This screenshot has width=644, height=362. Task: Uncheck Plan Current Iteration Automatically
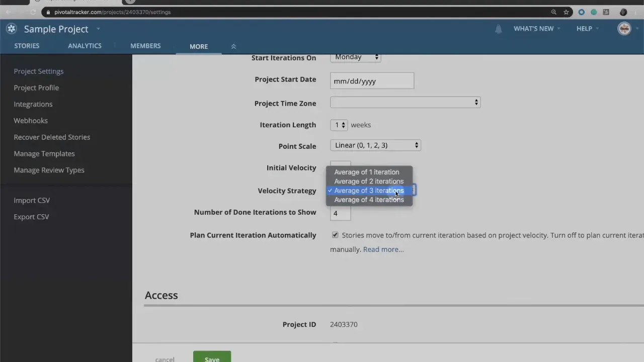coord(335,235)
